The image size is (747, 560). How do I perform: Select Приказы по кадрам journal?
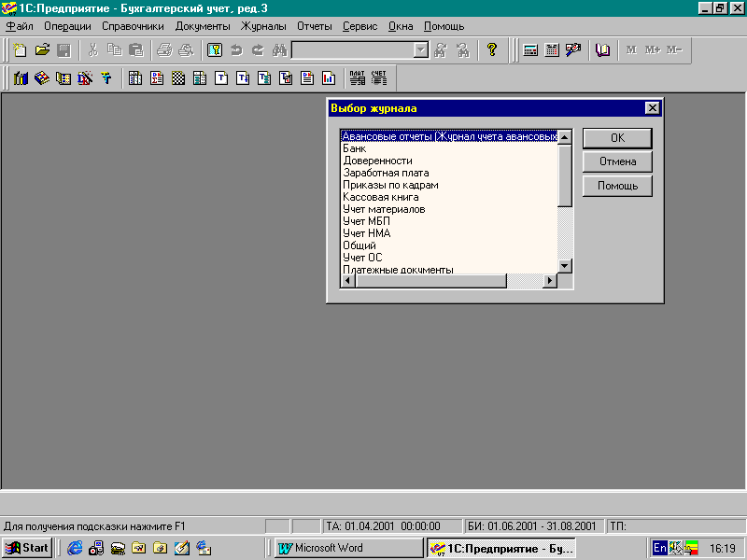pos(449,185)
